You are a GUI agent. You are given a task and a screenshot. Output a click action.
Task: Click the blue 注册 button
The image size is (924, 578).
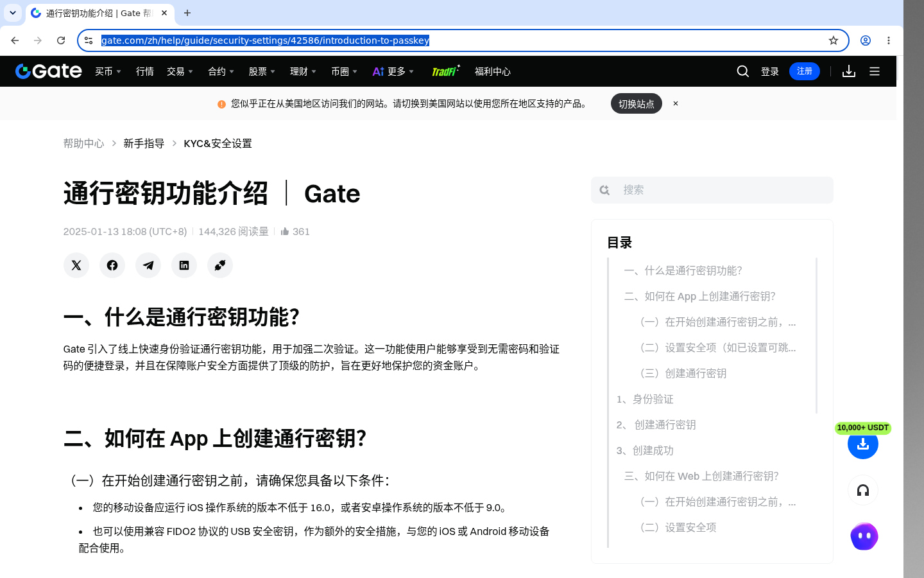click(805, 71)
